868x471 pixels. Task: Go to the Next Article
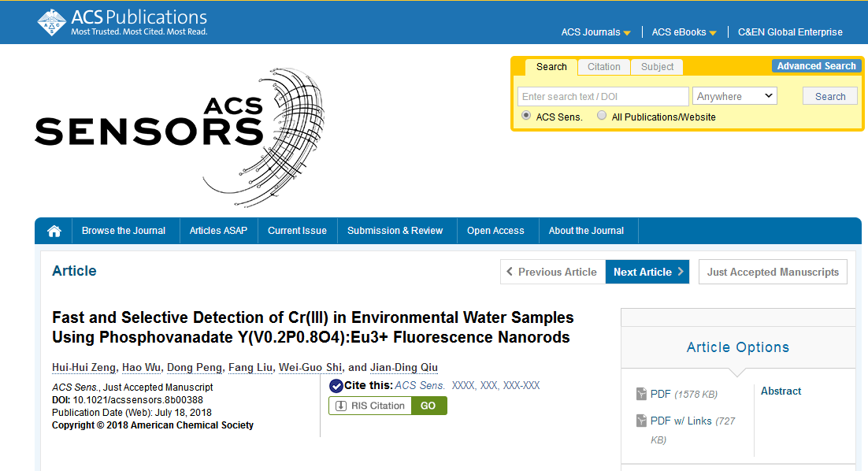point(647,272)
